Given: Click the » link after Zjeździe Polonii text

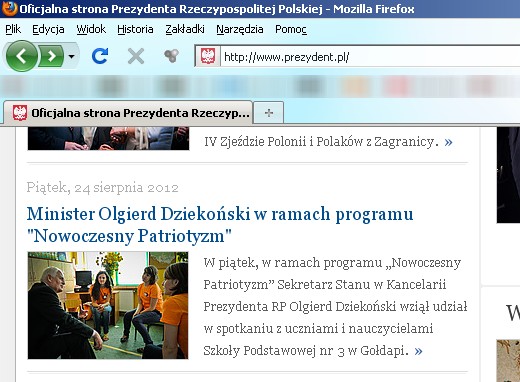Looking at the screenshot, I should pyautogui.click(x=448, y=142).
